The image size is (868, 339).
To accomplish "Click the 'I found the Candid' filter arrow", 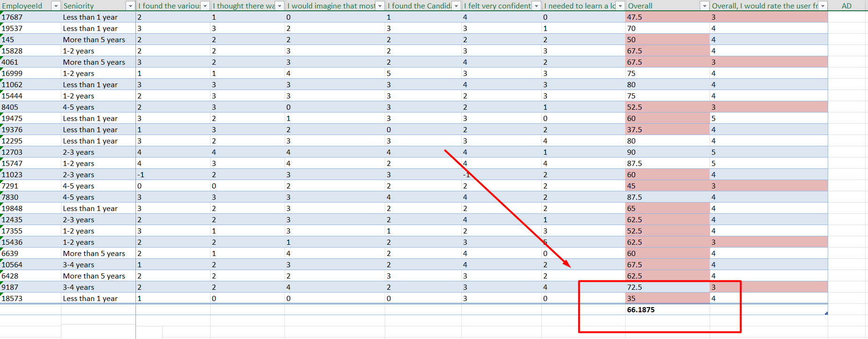I will tap(456, 6).
